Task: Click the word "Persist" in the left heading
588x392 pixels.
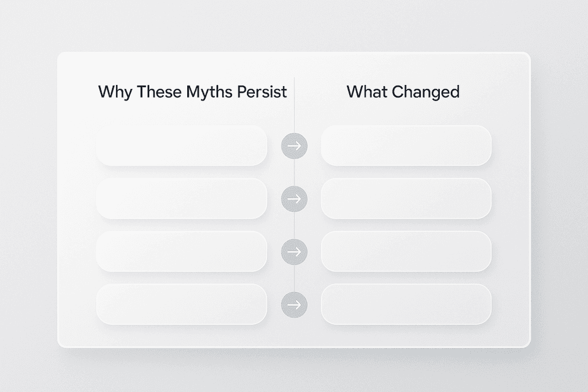Action: click(261, 92)
